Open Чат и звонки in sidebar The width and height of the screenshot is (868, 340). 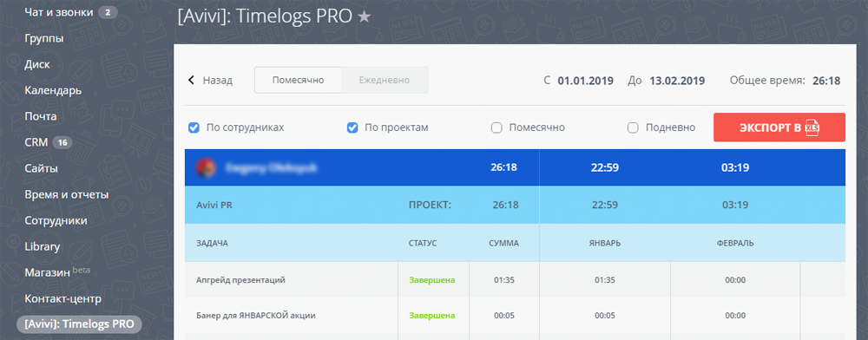(59, 12)
